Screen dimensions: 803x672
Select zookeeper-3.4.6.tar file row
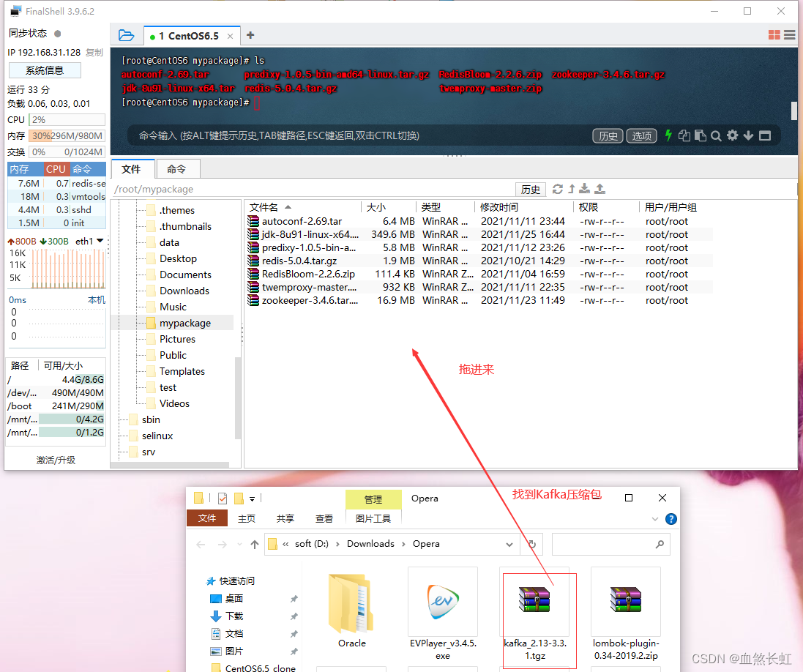tap(479, 301)
